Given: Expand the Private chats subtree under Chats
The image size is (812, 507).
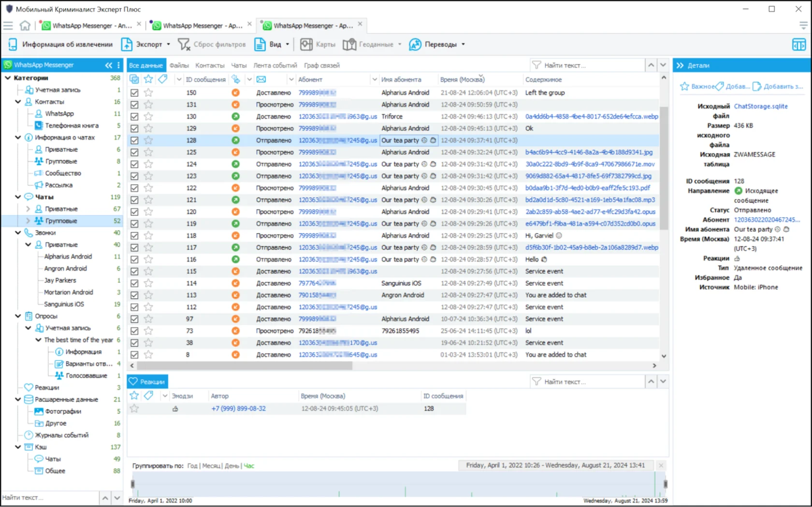Looking at the screenshot, I should point(28,209).
